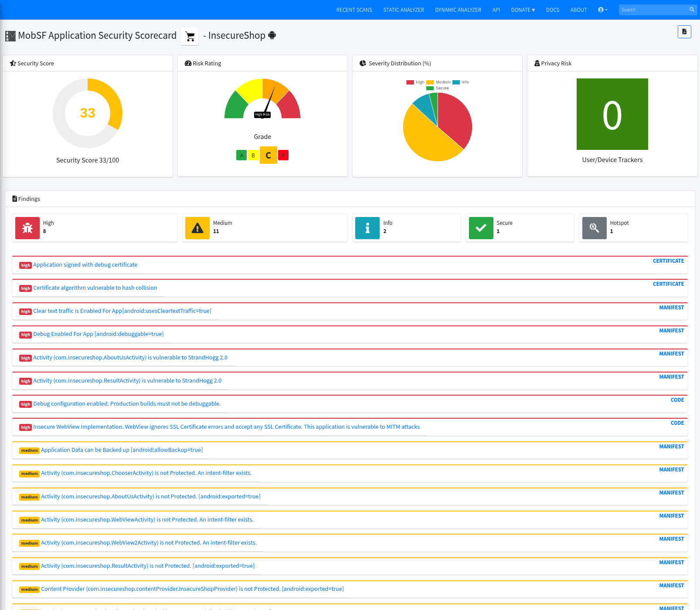Toggle Secure series in pie legend
Viewport: 700px width, 610px height.
coord(438,88)
